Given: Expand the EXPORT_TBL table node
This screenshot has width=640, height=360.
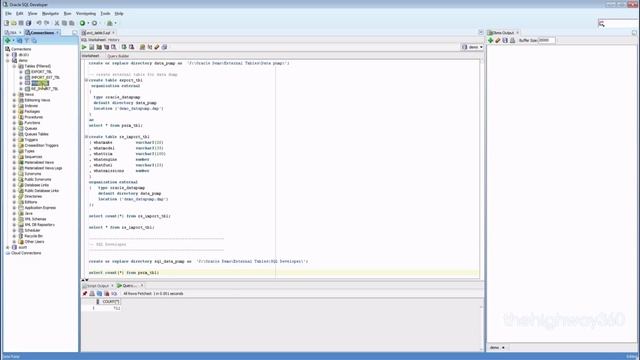Looking at the screenshot, I should point(21,72).
